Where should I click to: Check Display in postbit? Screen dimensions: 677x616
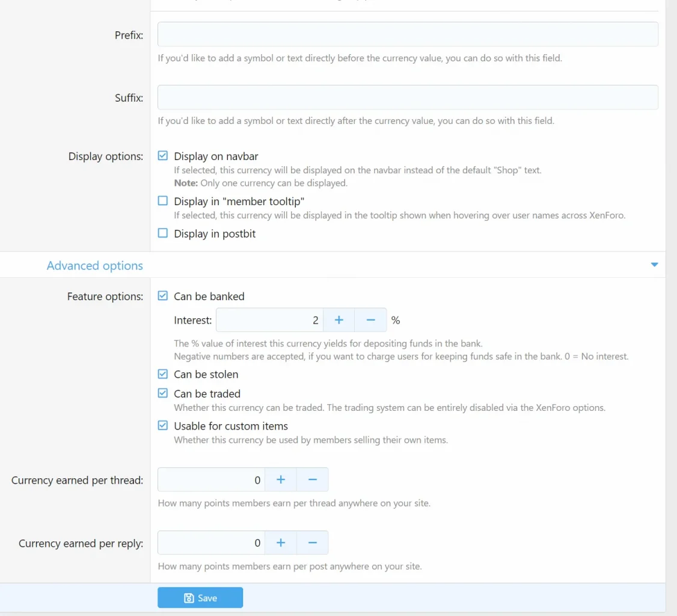click(163, 233)
